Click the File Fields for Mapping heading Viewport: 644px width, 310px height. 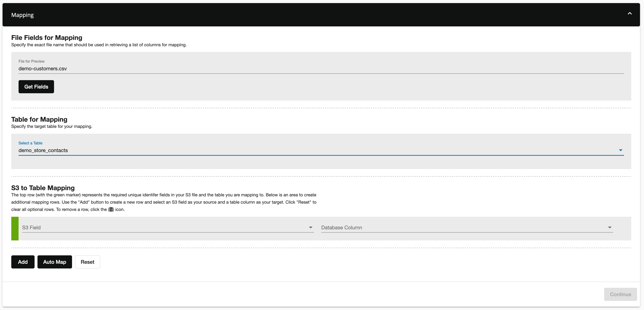point(47,38)
